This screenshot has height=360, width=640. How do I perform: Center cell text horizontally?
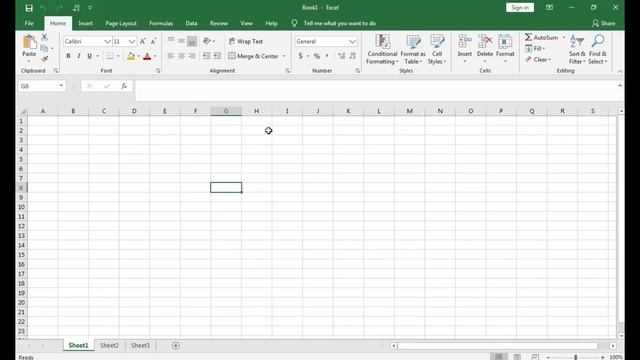(181, 56)
